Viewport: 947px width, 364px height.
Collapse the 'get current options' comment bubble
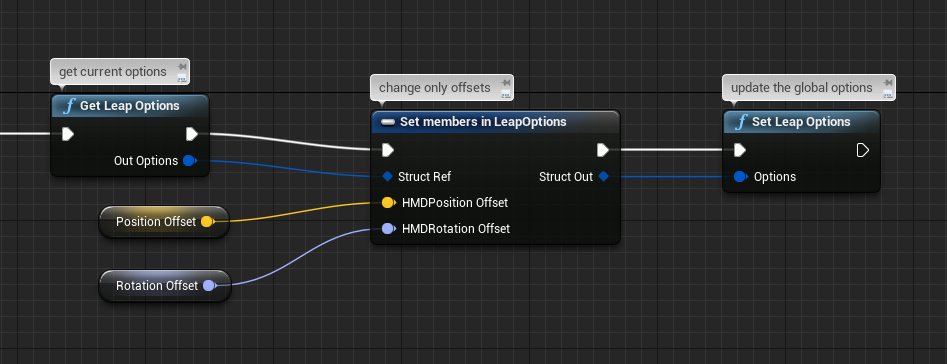pos(182,77)
